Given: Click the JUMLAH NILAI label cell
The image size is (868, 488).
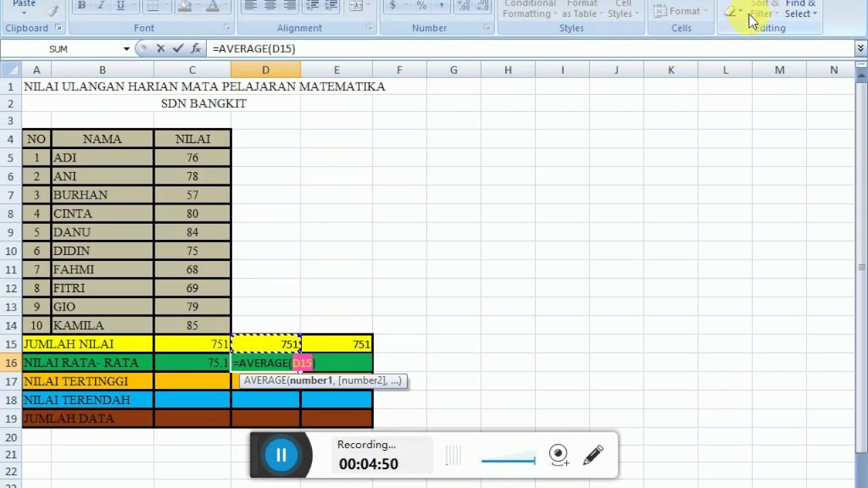Looking at the screenshot, I should (x=88, y=344).
